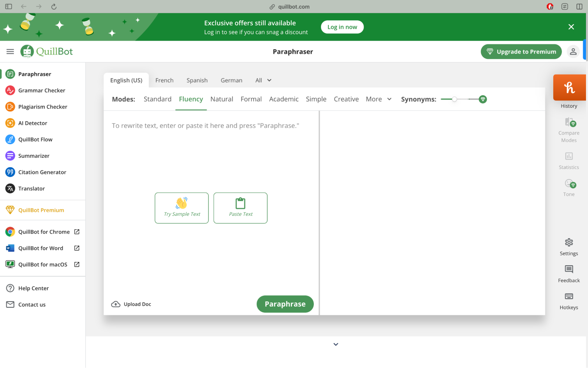Viewport: 588px width, 368px height.
Task: Select the Academic mode
Action: 284,99
